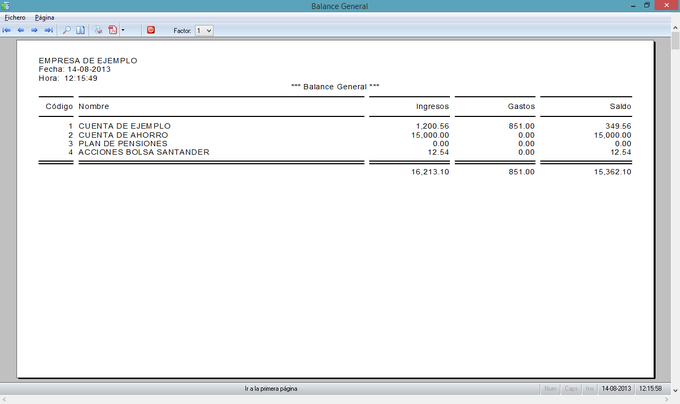Select the CUENTA DE AHORRO row name
Image resolution: width=680 pixels, height=404 pixels.
pos(123,135)
